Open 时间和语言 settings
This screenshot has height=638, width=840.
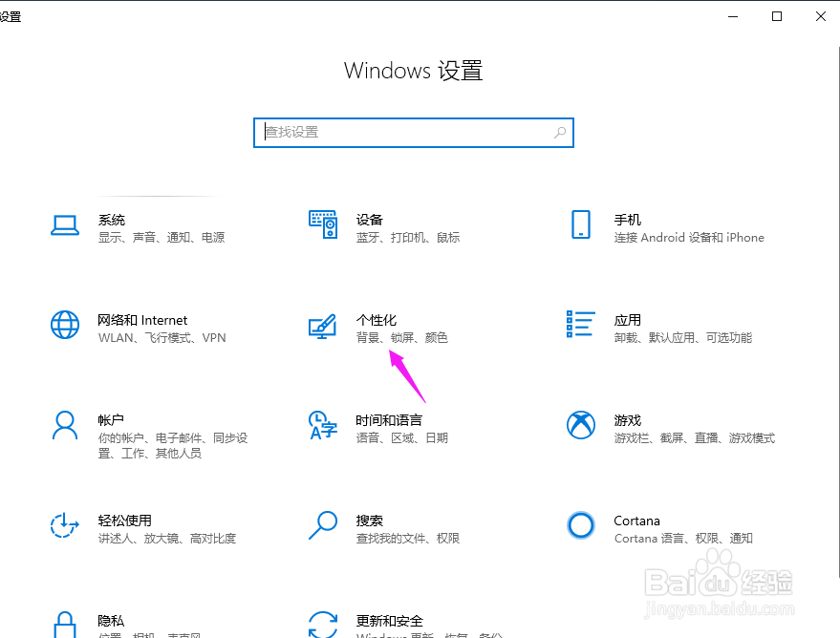(x=389, y=420)
